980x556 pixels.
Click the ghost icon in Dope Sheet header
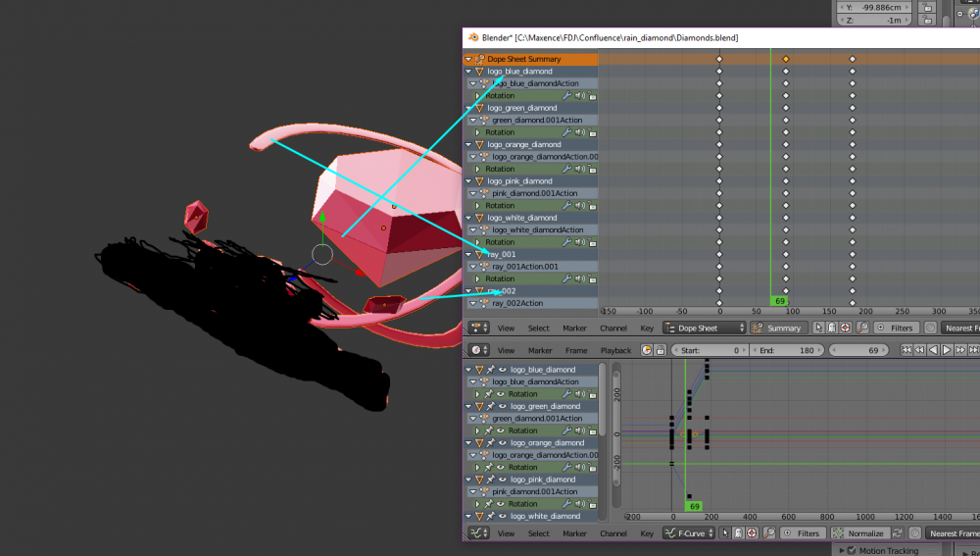tap(832, 328)
